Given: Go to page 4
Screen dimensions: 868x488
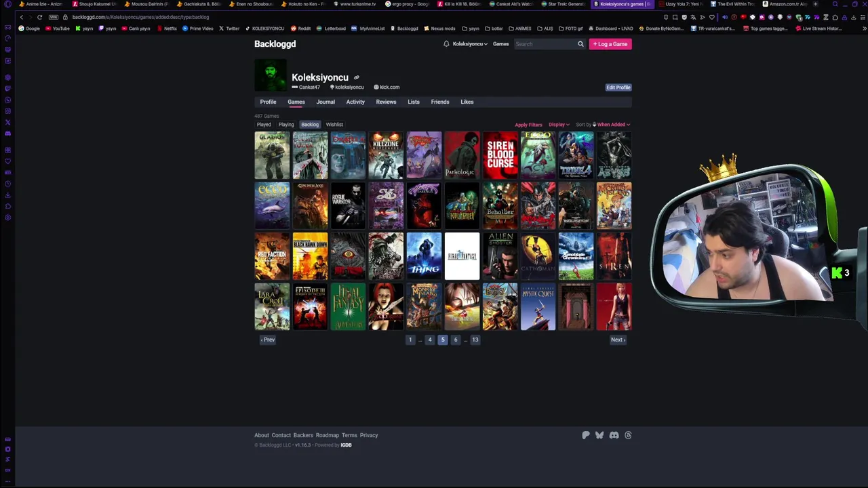Looking at the screenshot, I should (x=430, y=340).
